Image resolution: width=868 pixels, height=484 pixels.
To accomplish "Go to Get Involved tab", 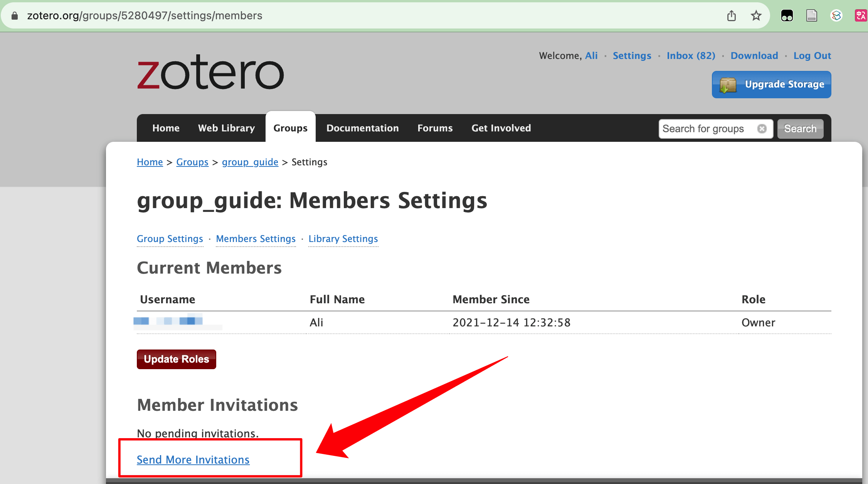I will pos(501,128).
